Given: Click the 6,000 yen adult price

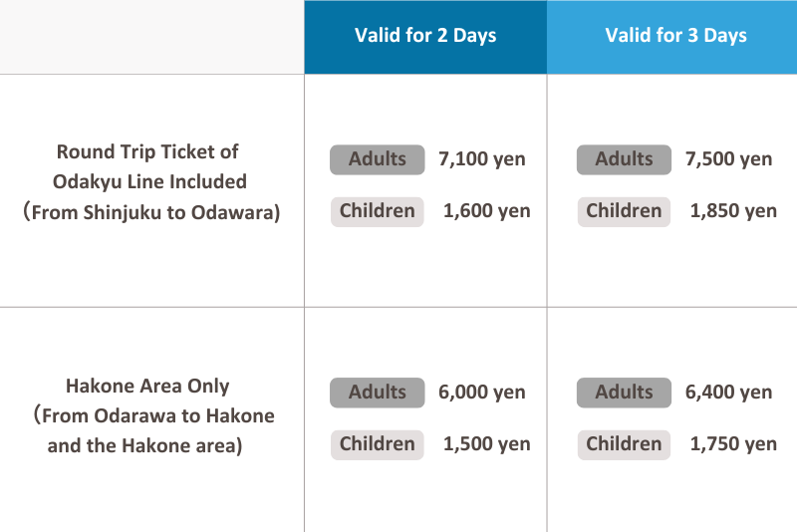Looking at the screenshot, I should point(482,393).
